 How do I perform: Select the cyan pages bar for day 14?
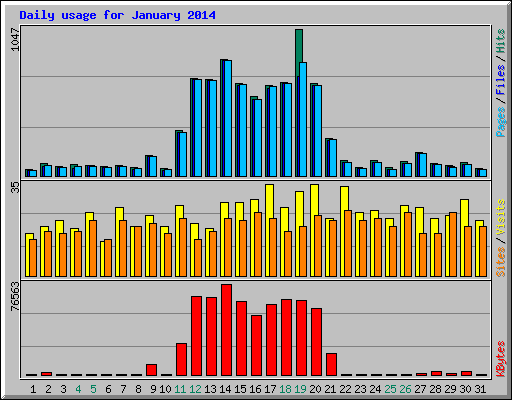[228, 119]
